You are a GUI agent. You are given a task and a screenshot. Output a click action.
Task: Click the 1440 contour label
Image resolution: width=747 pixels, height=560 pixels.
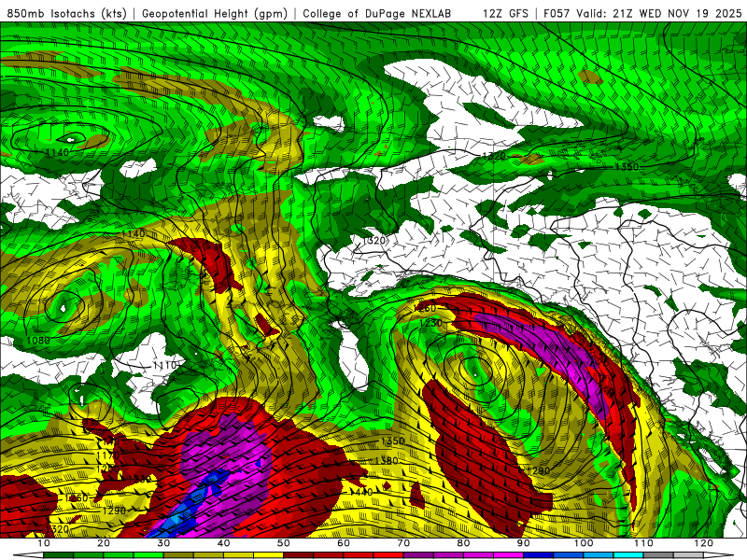[363, 492]
